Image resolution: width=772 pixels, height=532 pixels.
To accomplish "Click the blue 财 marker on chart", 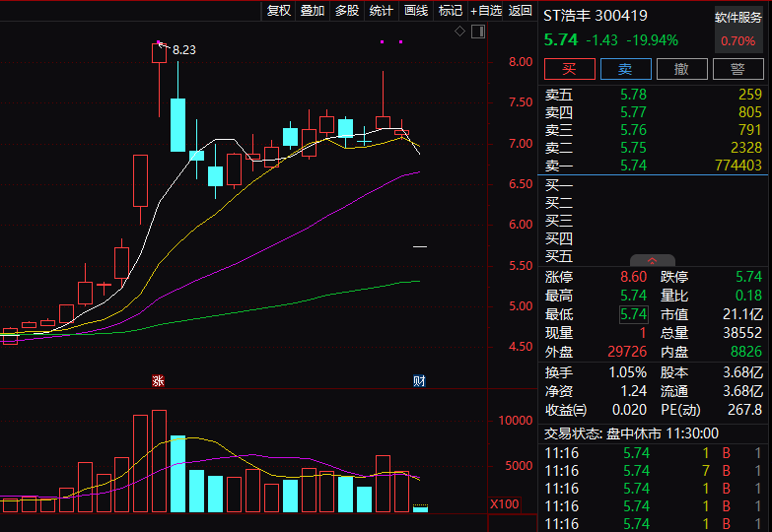I will click(x=419, y=380).
